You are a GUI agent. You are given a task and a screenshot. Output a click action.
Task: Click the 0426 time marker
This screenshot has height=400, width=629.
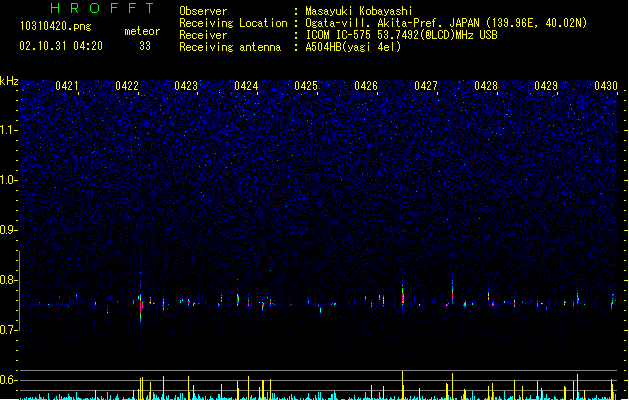[366, 86]
